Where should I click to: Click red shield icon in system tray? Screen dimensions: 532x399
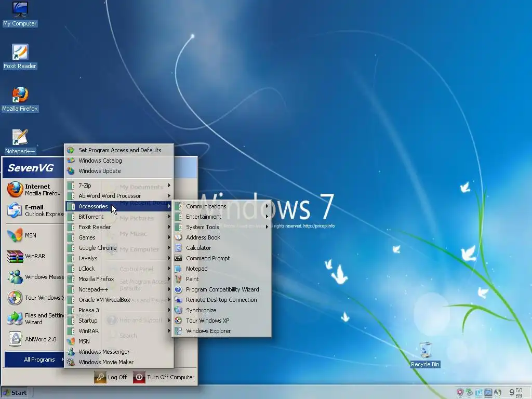pyautogui.click(x=460, y=393)
